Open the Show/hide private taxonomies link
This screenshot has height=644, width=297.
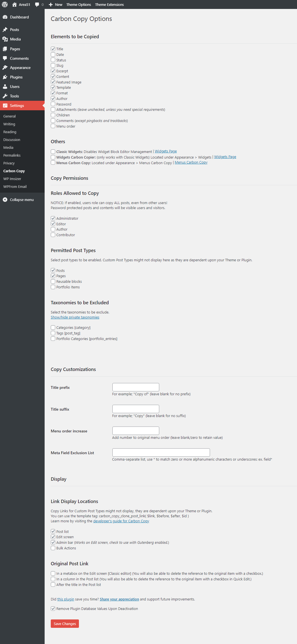tap(75, 317)
